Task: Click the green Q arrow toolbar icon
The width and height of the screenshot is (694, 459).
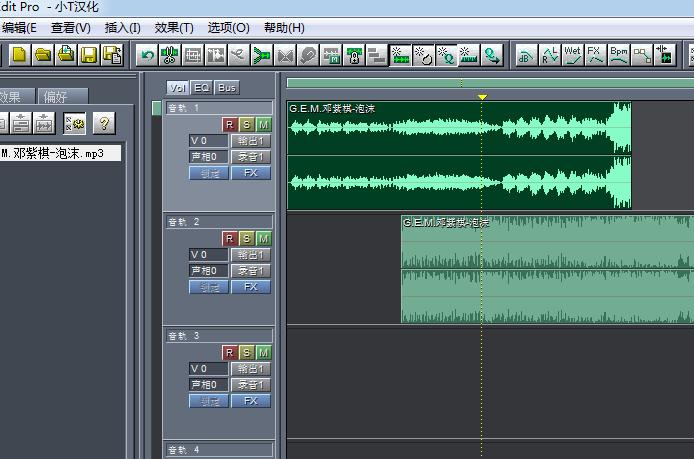Action: [492, 55]
